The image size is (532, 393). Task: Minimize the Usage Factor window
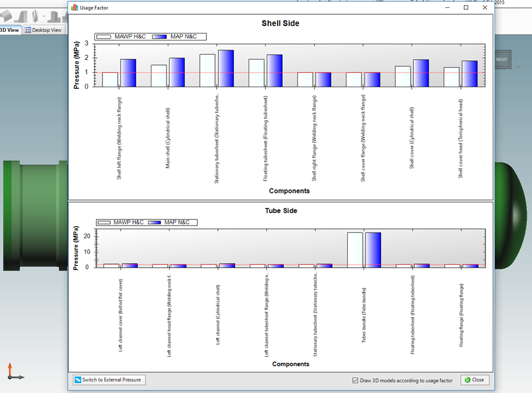[447, 7]
